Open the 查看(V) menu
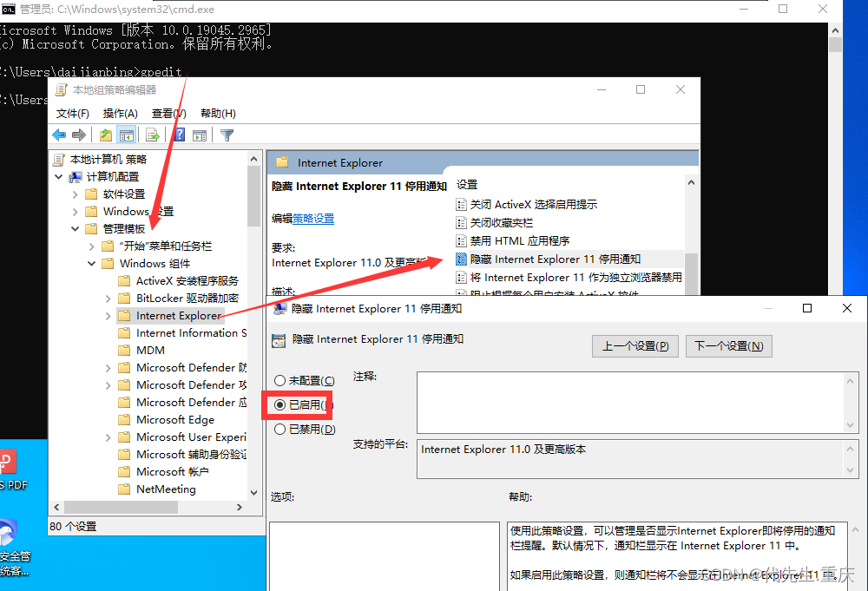This screenshot has height=591, width=868. (169, 114)
